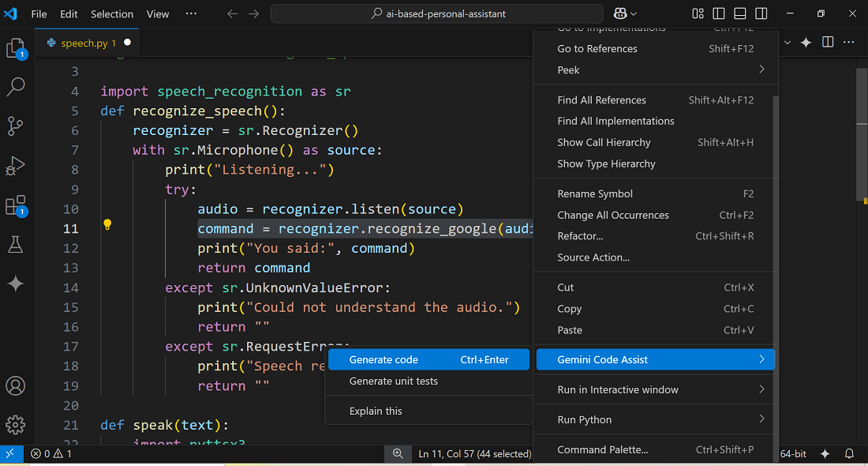Click the VS Code logo in the title bar
Screen dimensions: 868x466
(x=10, y=13)
